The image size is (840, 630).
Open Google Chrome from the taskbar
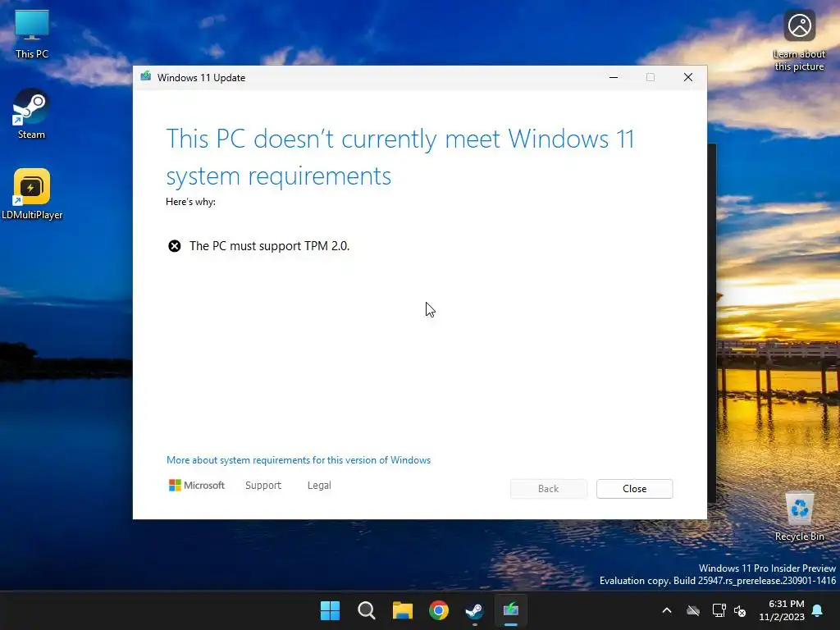[x=439, y=610]
